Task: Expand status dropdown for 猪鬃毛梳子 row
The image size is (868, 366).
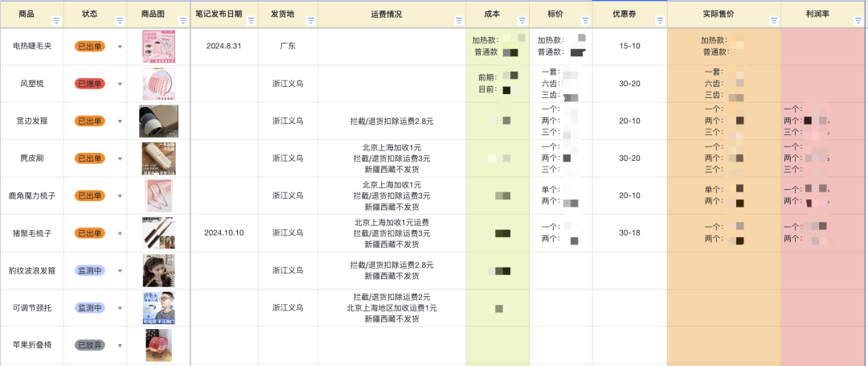Action: tap(120, 233)
